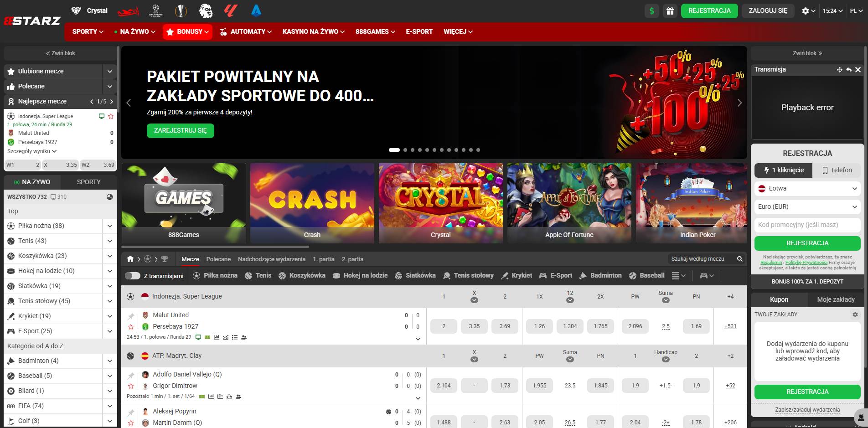Click Zapisz/załaduj wydarzenia link
This screenshot has width=868, height=428.
(807, 410)
